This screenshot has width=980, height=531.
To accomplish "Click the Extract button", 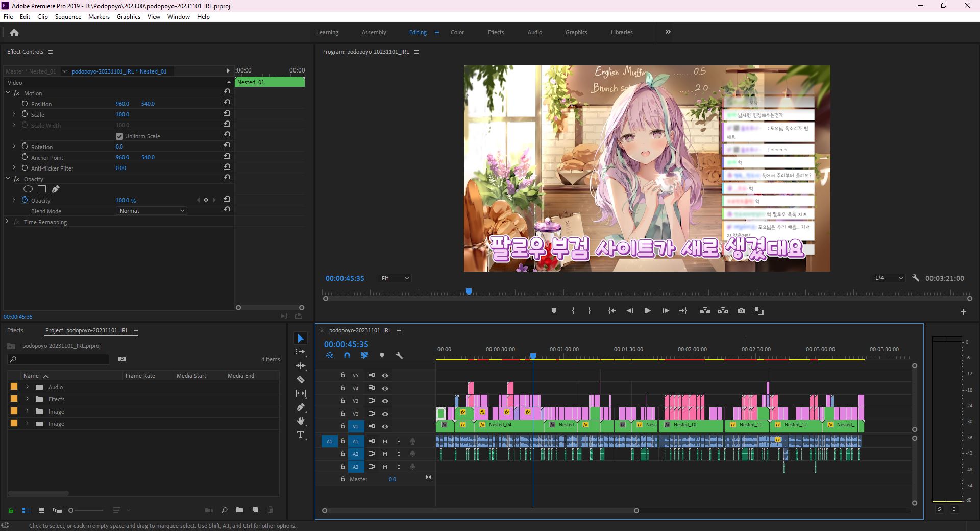I will pyautogui.click(x=723, y=310).
